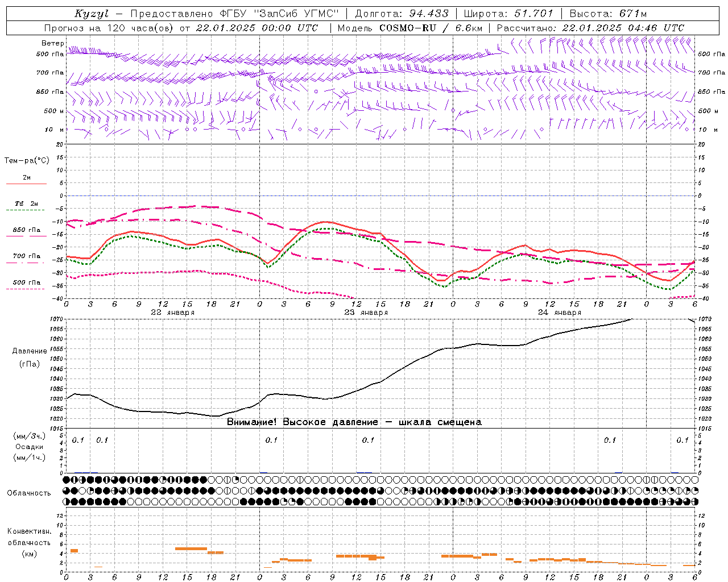Click the Конвективн. label text

tap(30, 531)
